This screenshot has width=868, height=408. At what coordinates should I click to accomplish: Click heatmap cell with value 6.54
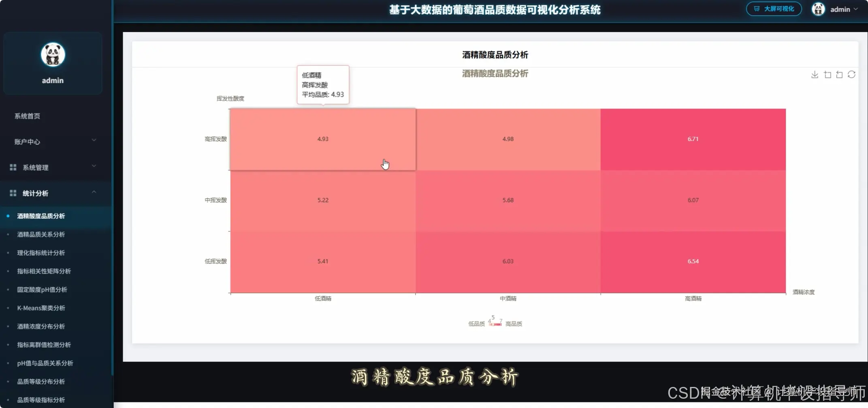click(693, 262)
